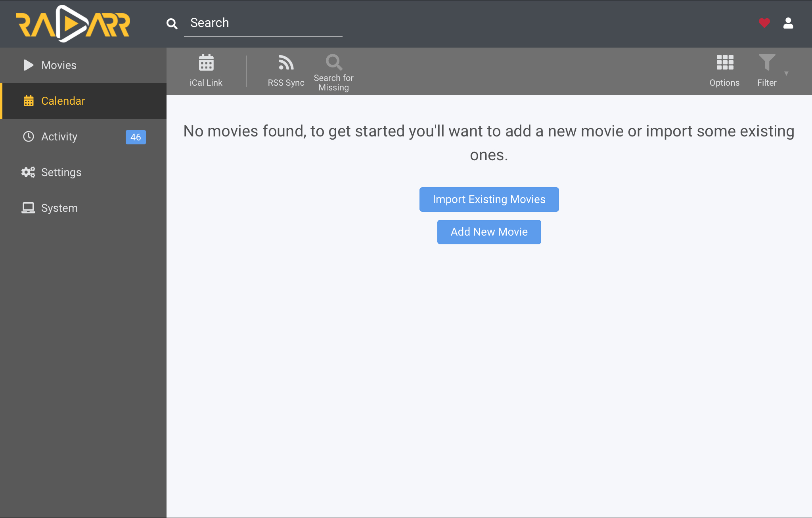
Task: Click the Radarr logo
Action: coord(73,24)
